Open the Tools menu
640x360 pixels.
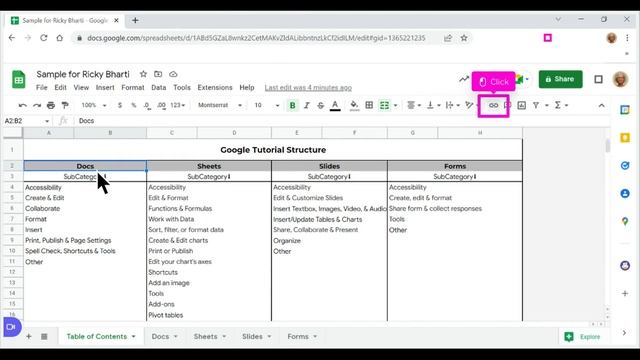182,87
